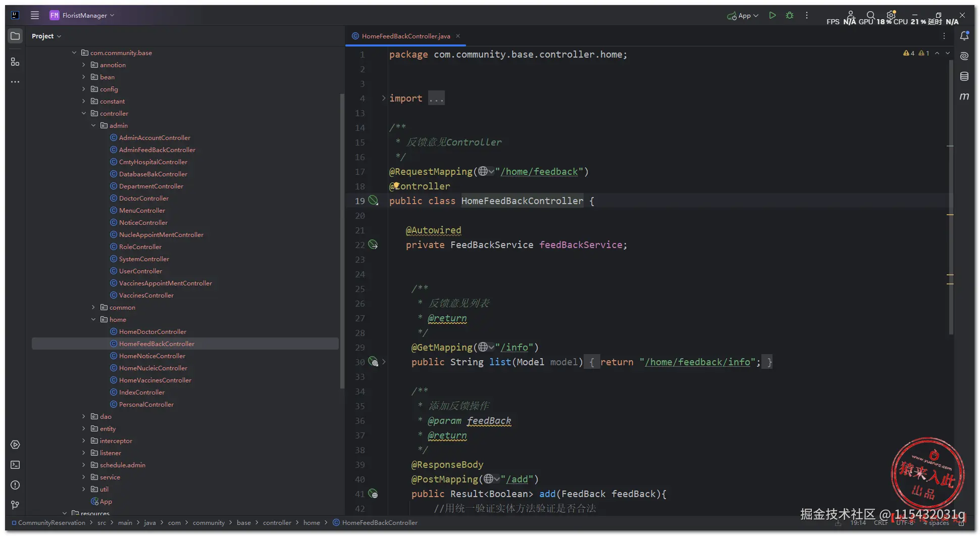This screenshot has height=536, width=980.
Task: Open the Project tool window folder icon
Action: [15, 36]
